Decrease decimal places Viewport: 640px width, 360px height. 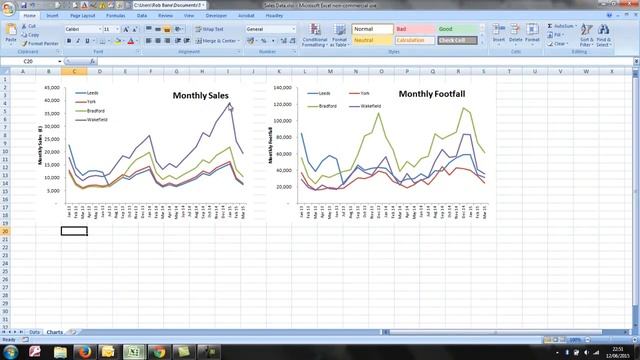click(x=293, y=41)
